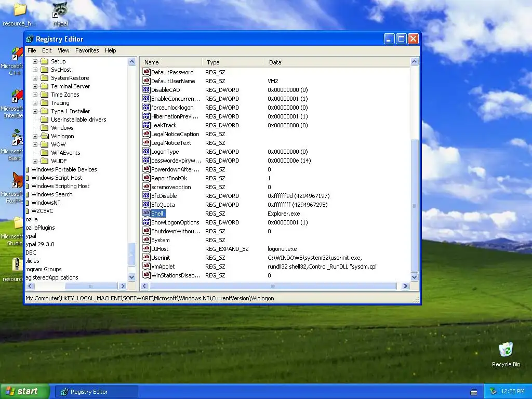Open the Edit menu
Screen dimensions: 532x399
47,50
